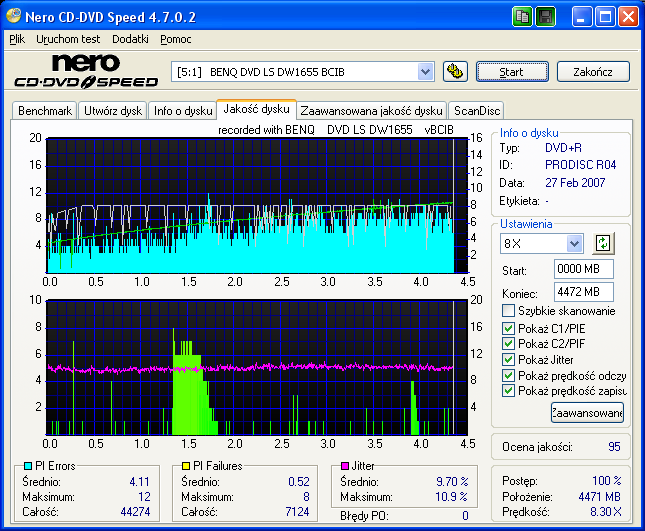The height and width of the screenshot is (531, 645).
Task: Click the disc ID PRODISC R04
Action: pos(580,165)
